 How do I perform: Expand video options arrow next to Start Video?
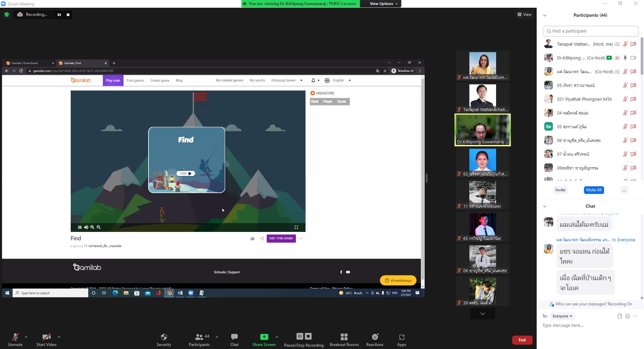pos(59,337)
